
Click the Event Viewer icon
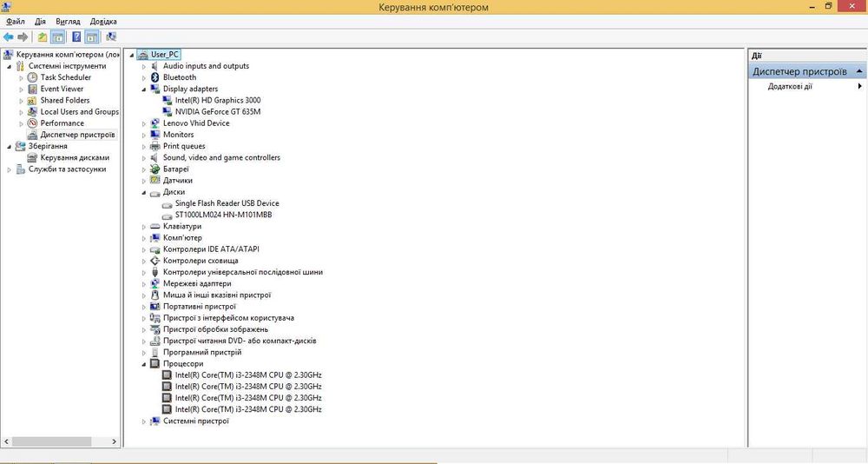33,89
